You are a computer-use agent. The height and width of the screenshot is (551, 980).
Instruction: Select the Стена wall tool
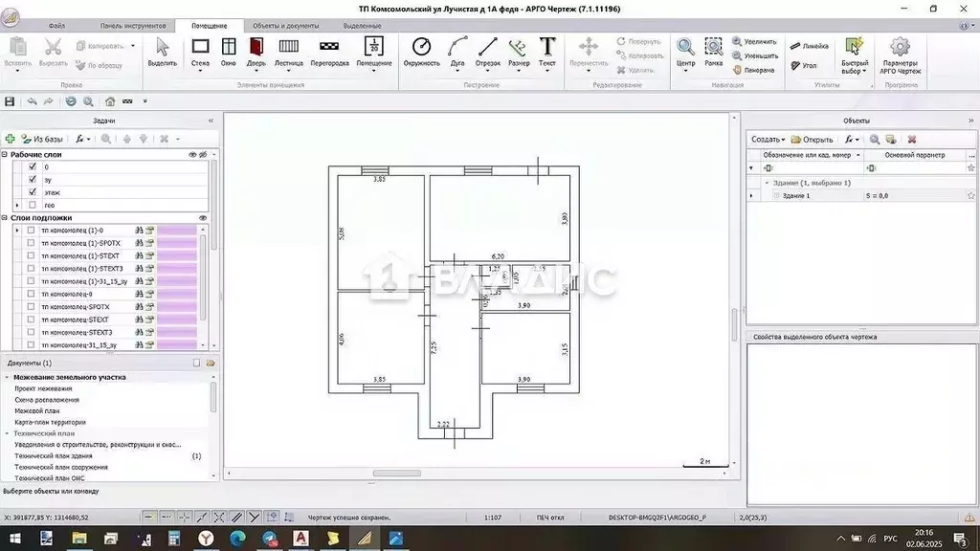pos(201,52)
